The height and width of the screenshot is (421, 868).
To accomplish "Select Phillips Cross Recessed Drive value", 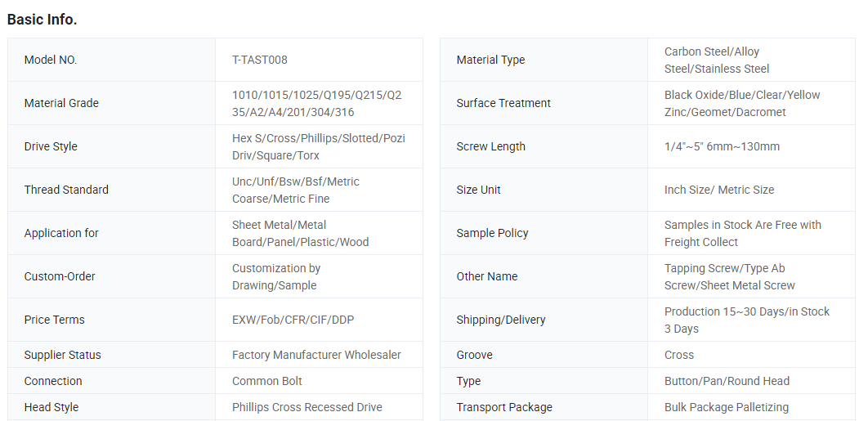I will coord(306,407).
